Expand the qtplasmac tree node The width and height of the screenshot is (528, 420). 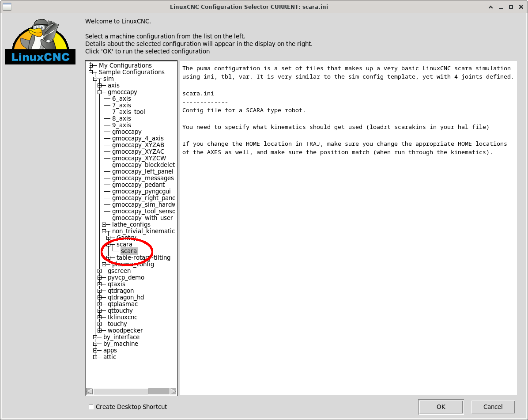(x=99, y=304)
